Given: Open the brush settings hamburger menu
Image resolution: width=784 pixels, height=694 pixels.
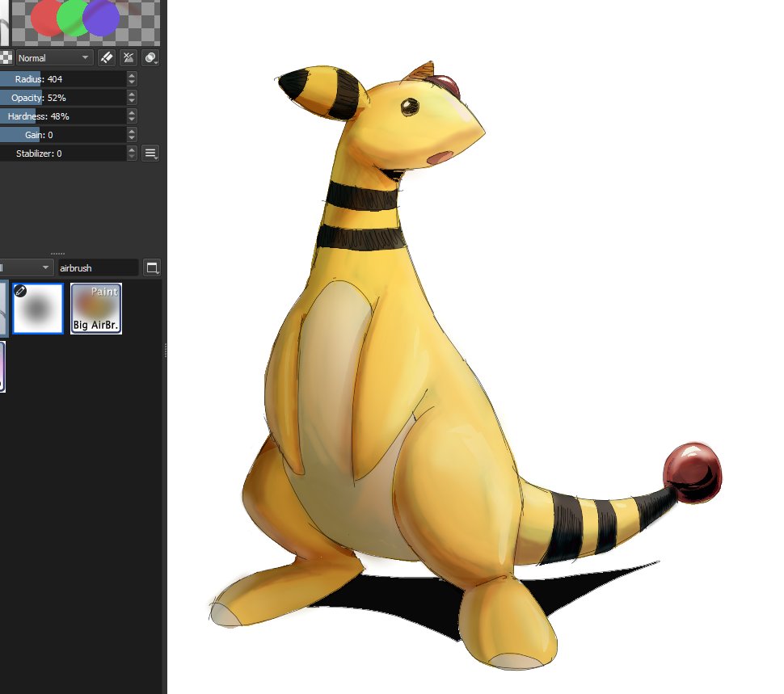Looking at the screenshot, I should (x=150, y=154).
